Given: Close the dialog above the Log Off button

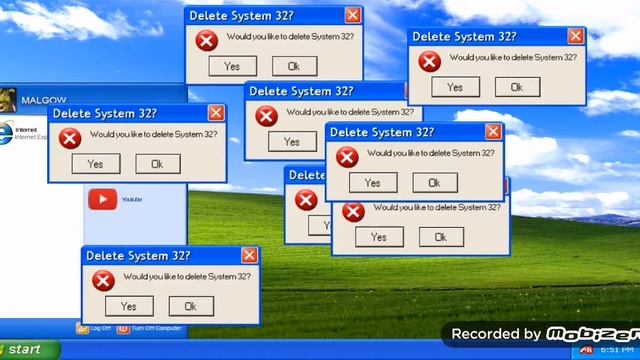Looking at the screenshot, I should pyautogui.click(x=249, y=256).
